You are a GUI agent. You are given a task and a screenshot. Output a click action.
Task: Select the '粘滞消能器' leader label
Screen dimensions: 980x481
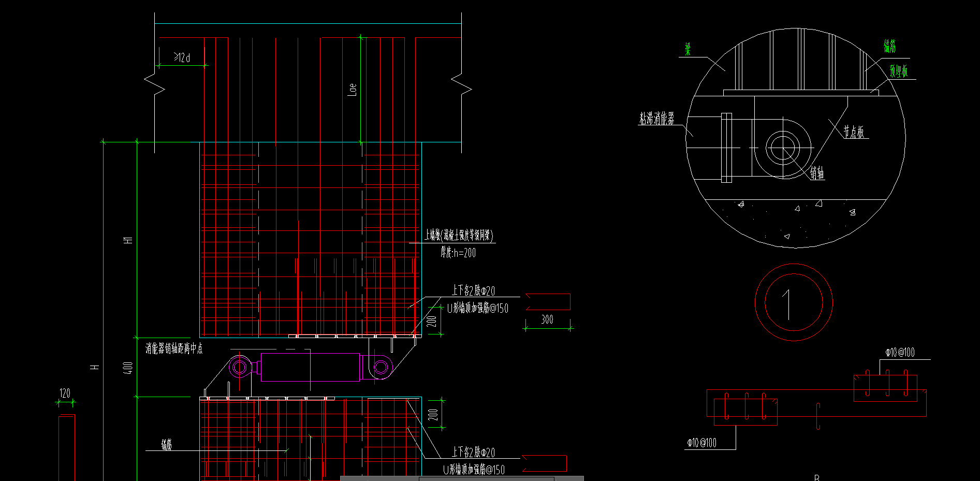(x=657, y=119)
